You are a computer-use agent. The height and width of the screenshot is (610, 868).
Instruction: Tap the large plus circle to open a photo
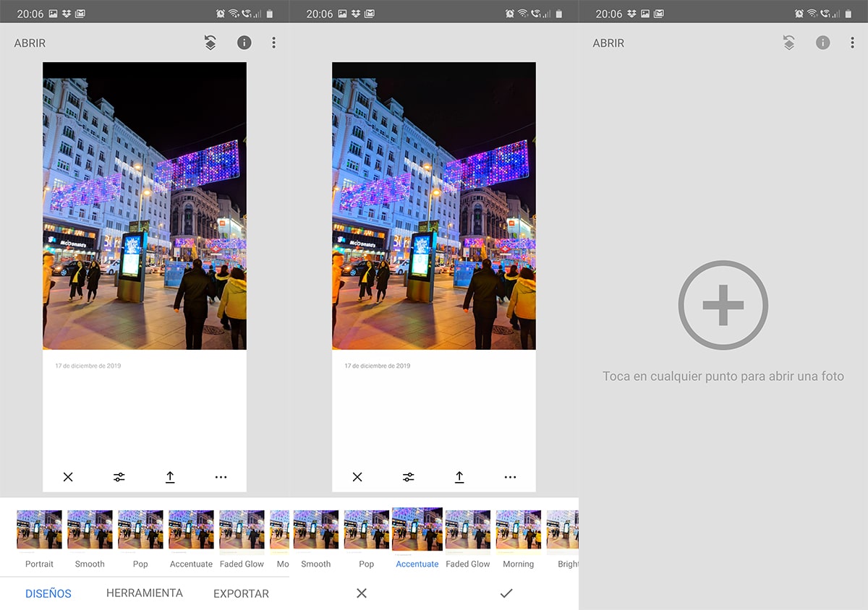pos(723,305)
